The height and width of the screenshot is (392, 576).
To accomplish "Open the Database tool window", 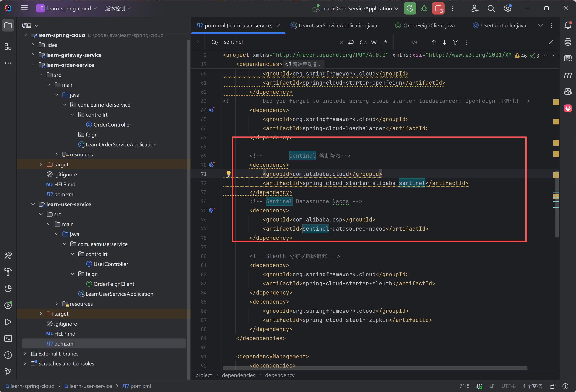I will 568,42.
